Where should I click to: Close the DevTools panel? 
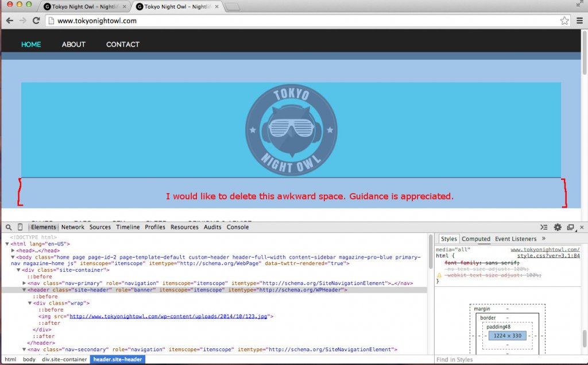point(582,227)
